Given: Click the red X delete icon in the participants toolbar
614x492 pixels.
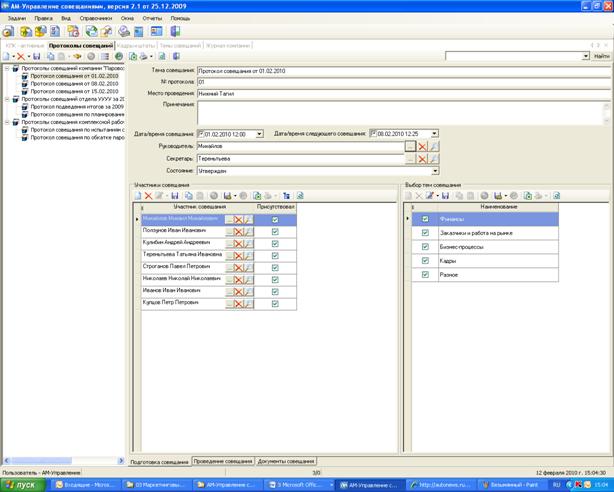Looking at the screenshot, I should [149, 195].
